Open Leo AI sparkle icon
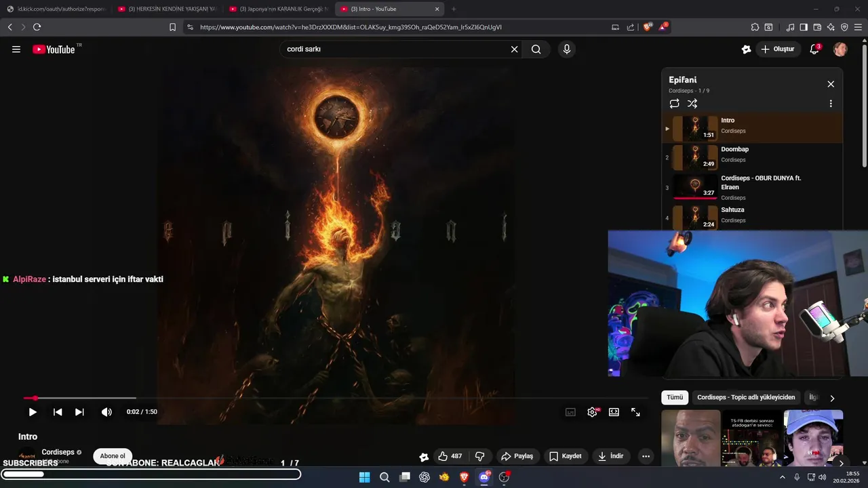 coord(831,27)
